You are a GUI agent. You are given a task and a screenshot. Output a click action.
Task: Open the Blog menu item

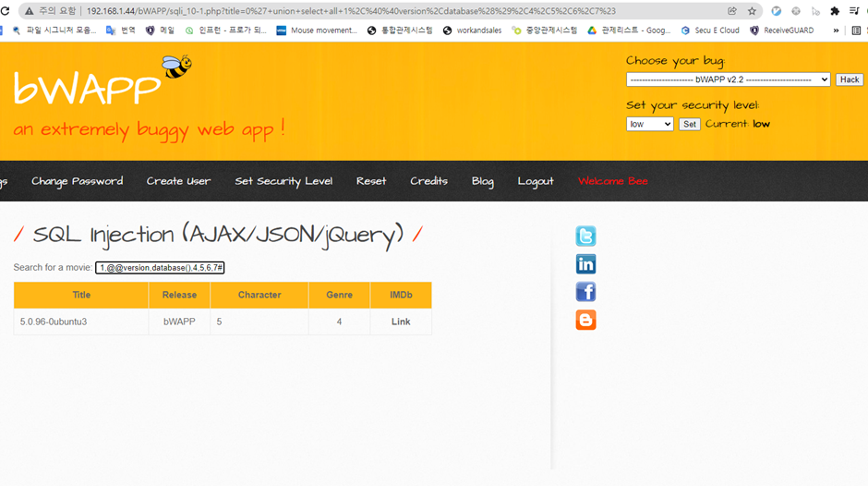pyautogui.click(x=483, y=181)
